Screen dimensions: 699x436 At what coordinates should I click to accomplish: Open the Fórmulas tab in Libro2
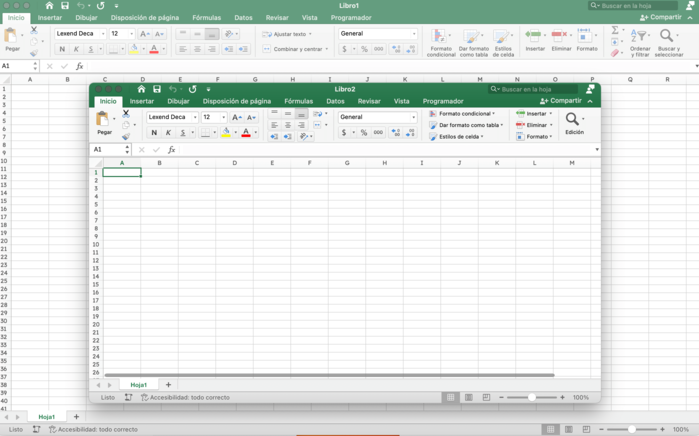299,101
